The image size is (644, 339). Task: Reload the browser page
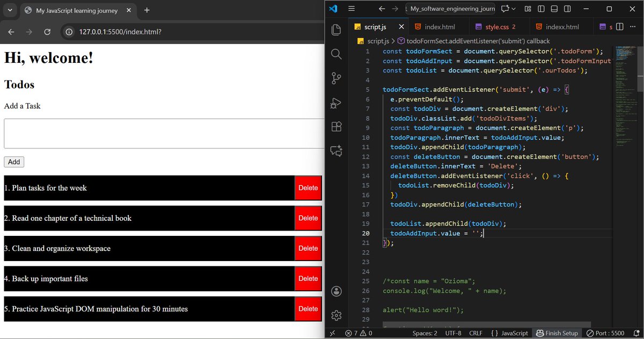tap(47, 32)
